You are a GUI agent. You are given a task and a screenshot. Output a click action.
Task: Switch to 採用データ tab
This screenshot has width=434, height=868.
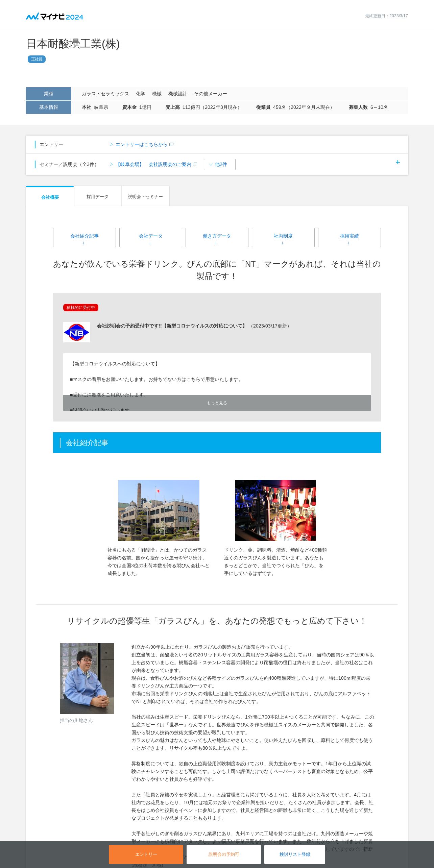point(97,196)
